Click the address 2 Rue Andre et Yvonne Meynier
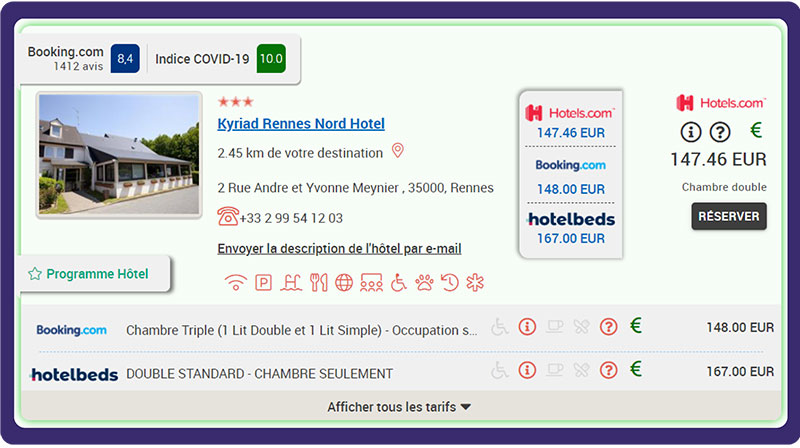This screenshot has width=800, height=448. [x=356, y=188]
